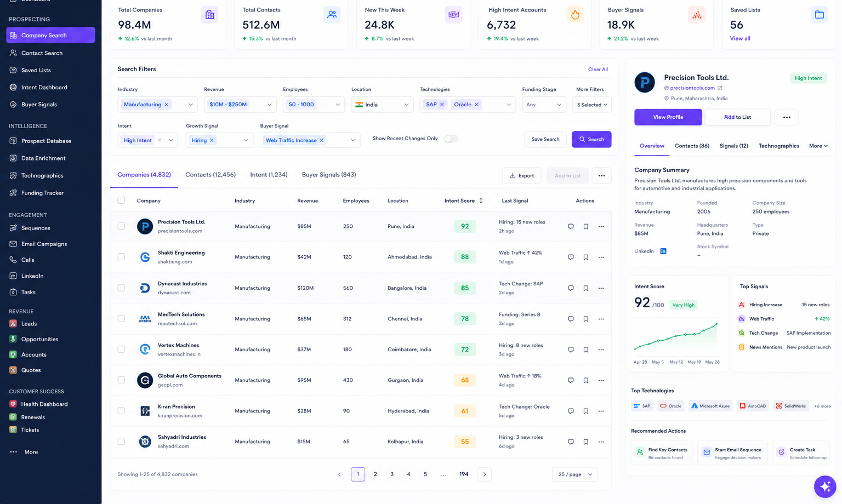Viewport: 842px width, 504px height.
Task: Check the Vertex Machines row checkbox
Action: 121,349
